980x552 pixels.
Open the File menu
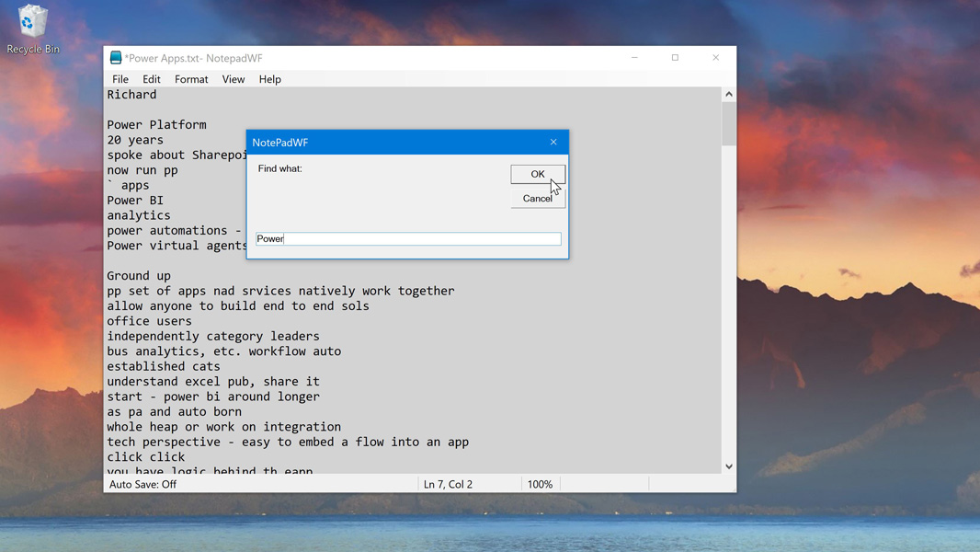[120, 79]
